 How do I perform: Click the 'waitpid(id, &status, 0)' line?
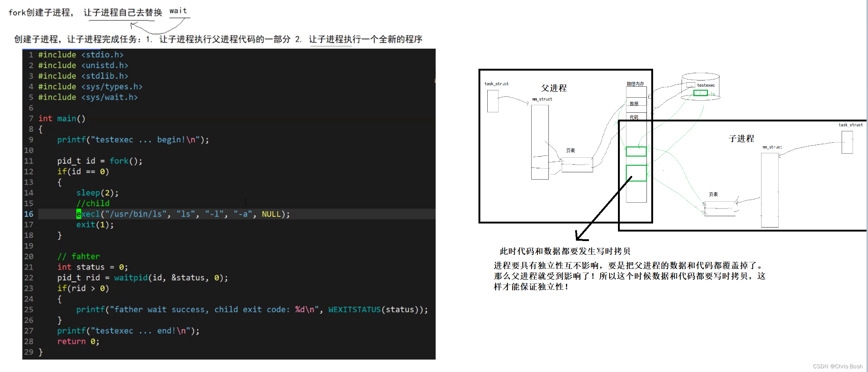142,277
